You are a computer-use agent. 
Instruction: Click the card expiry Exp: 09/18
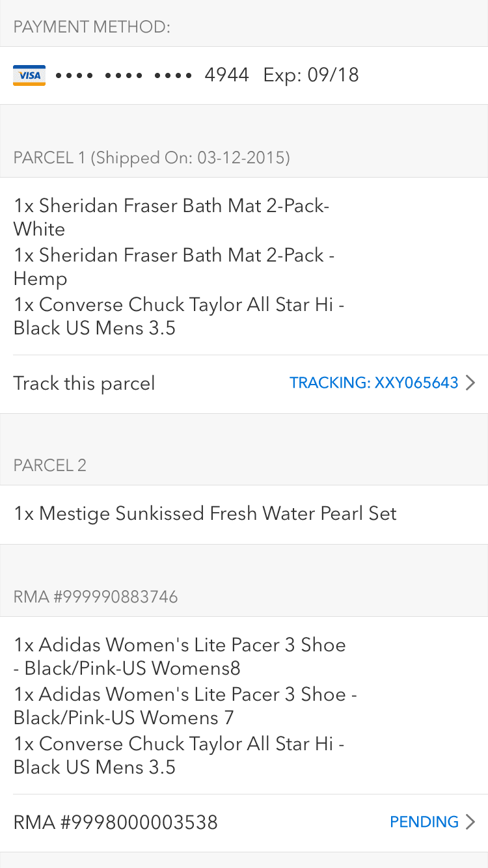[x=311, y=75]
